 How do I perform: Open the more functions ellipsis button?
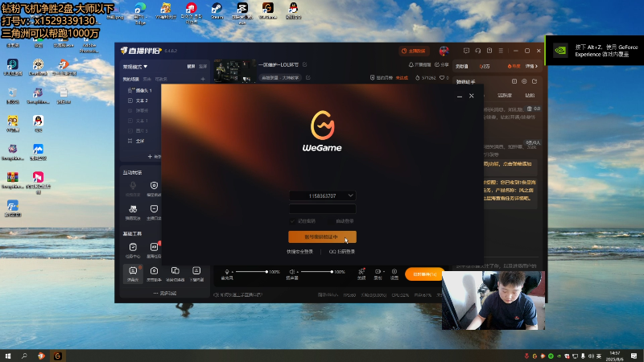165,293
